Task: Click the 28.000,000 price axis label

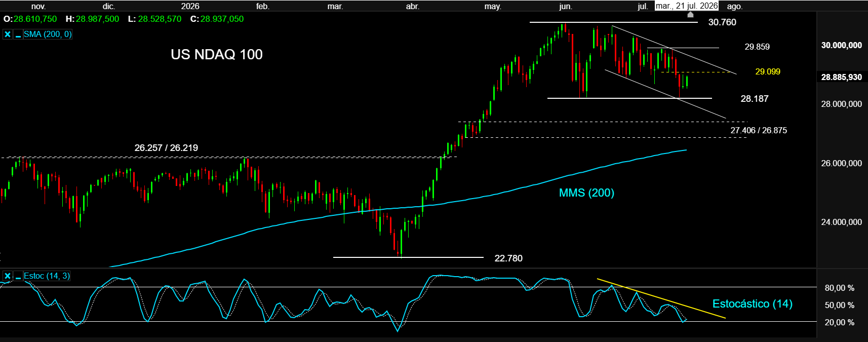Action: (842, 104)
